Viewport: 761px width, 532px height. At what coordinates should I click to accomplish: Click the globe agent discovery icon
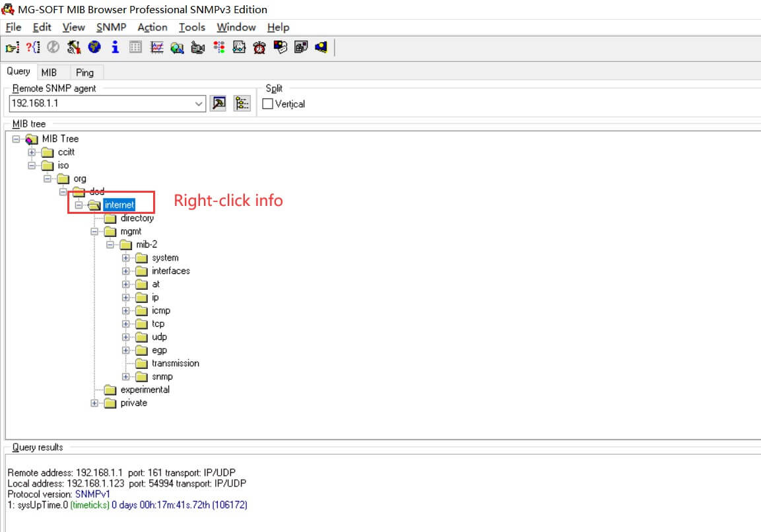point(94,48)
